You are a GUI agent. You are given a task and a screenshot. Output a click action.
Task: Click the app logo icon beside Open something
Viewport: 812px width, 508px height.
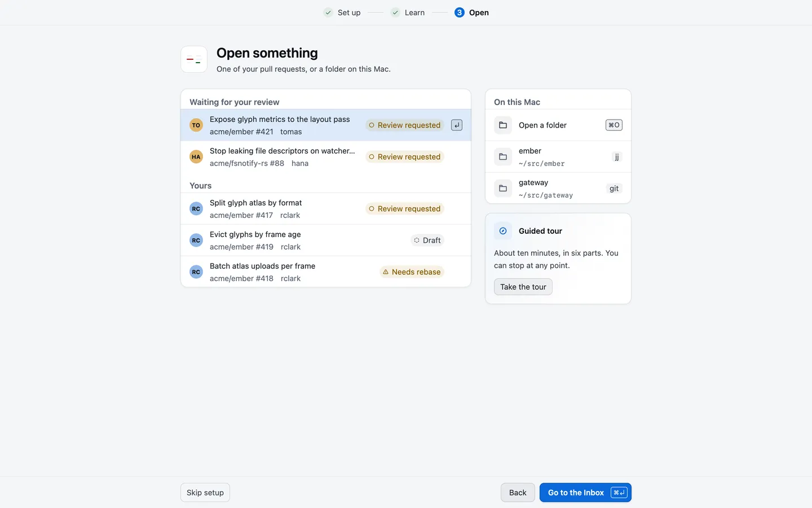[x=194, y=59]
